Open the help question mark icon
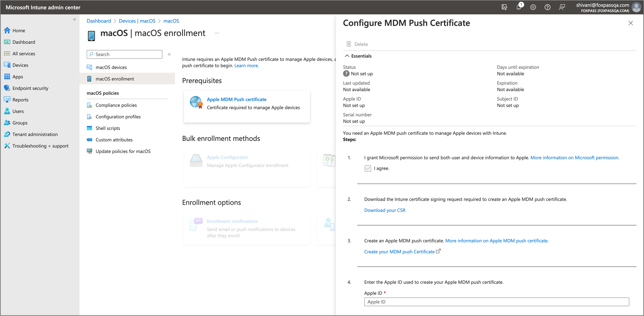Viewport: 644px width, 316px height. 547,7
